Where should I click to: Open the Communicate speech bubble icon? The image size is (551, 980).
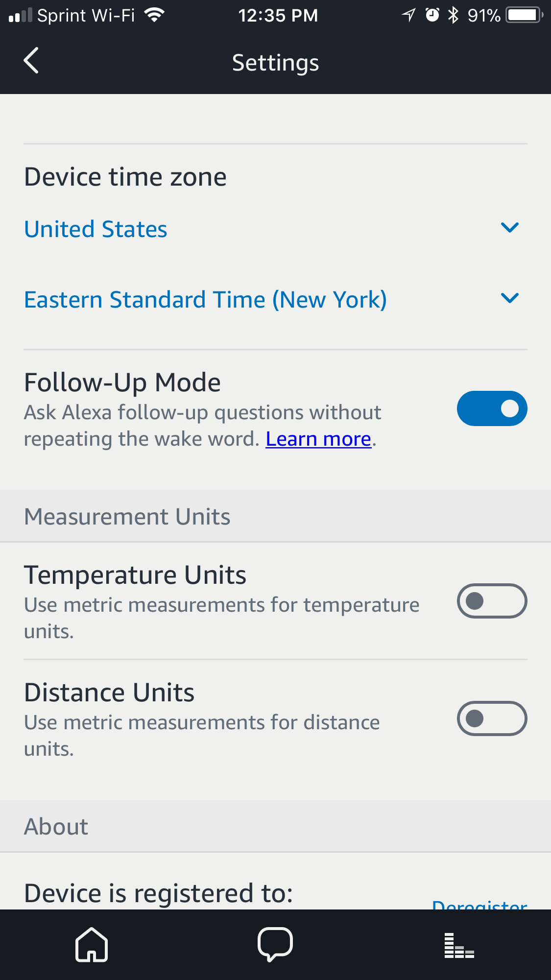point(275,944)
